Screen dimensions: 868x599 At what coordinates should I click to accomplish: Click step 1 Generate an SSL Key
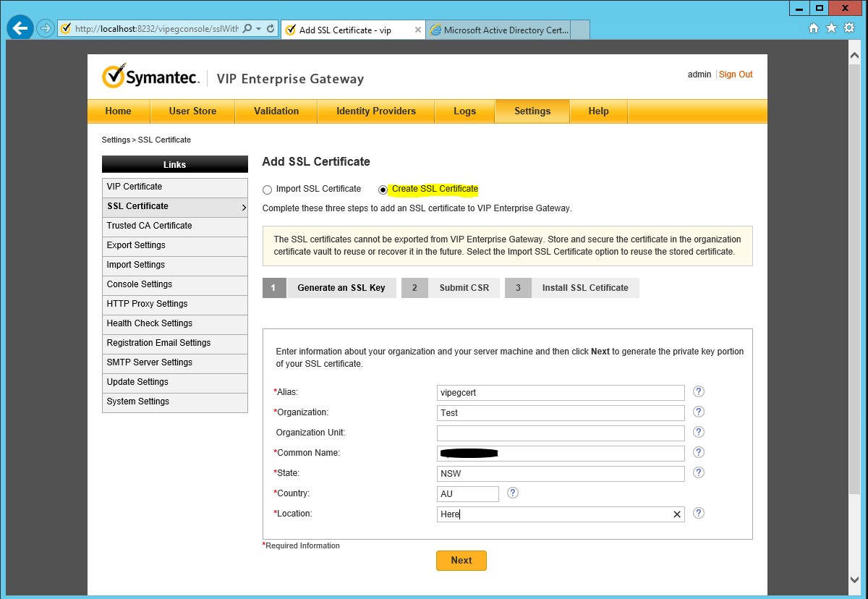[x=329, y=288]
